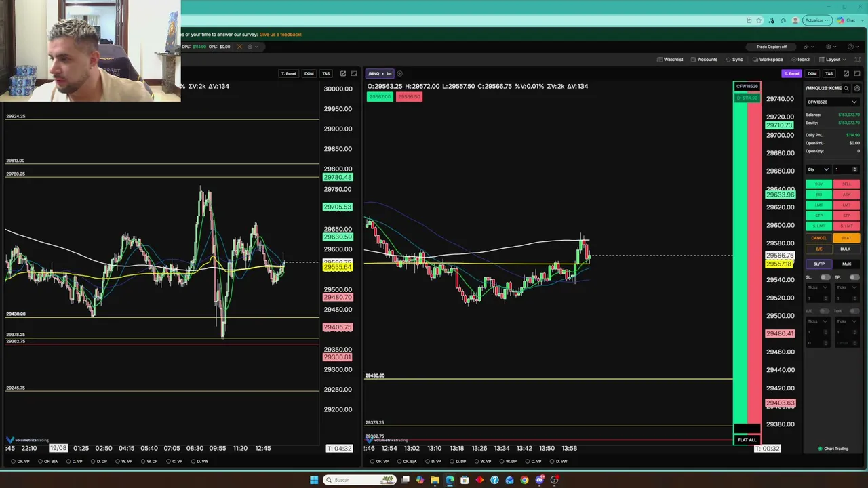
Task: Click the red ASK button
Action: [846, 195]
